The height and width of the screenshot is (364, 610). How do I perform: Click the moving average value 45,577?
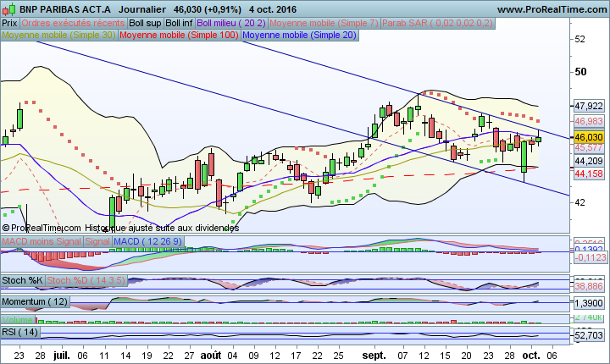589,148
